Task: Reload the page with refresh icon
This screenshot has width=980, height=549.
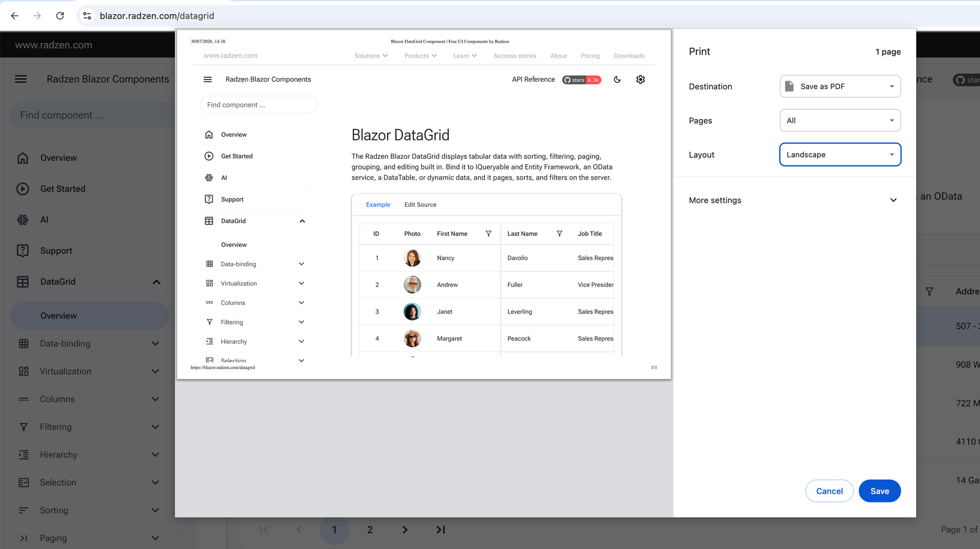Action: coord(60,16)
